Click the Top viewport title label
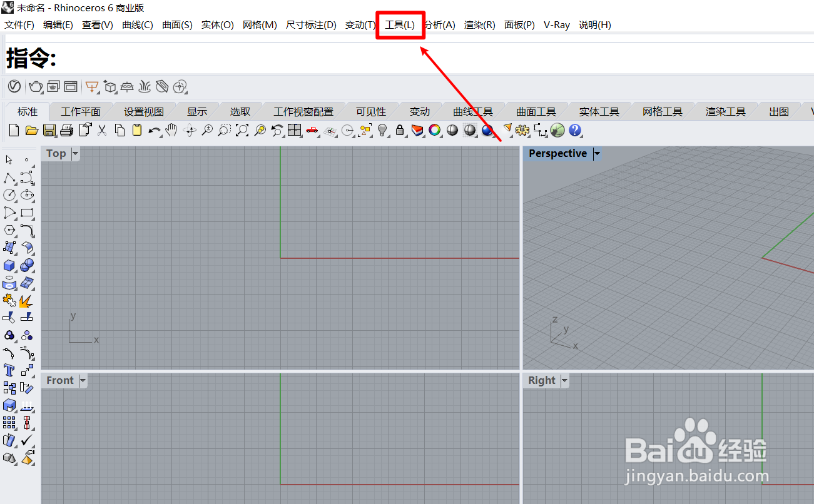This screenshot has height=504, width=814. (56, 153)
